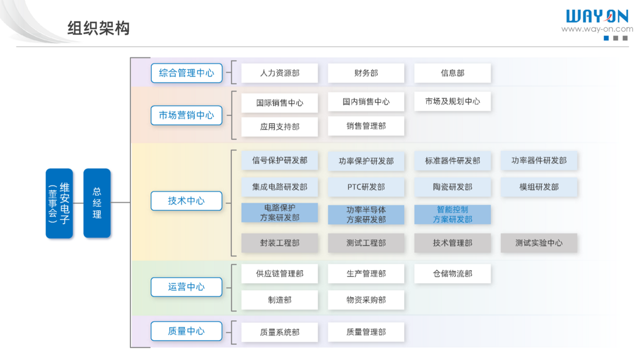Click the 市场及规划中心 box

452,101
